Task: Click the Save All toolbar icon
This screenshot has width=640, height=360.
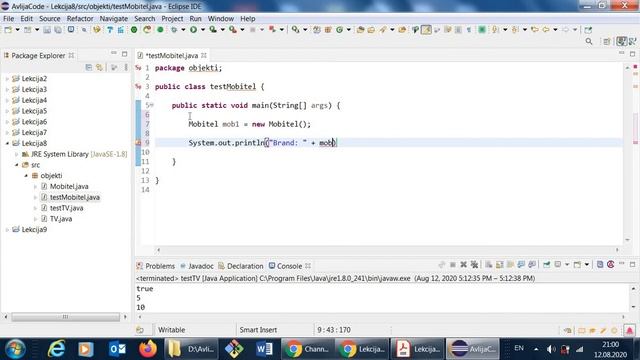Action: 58,30
